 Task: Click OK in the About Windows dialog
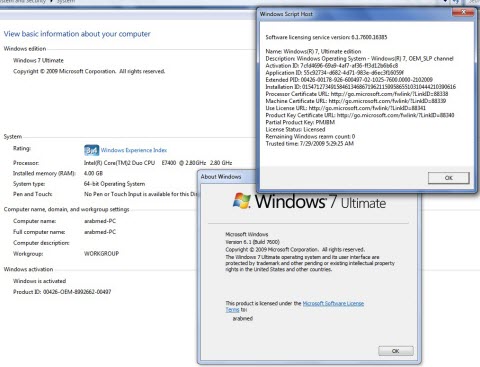(396, 351)
